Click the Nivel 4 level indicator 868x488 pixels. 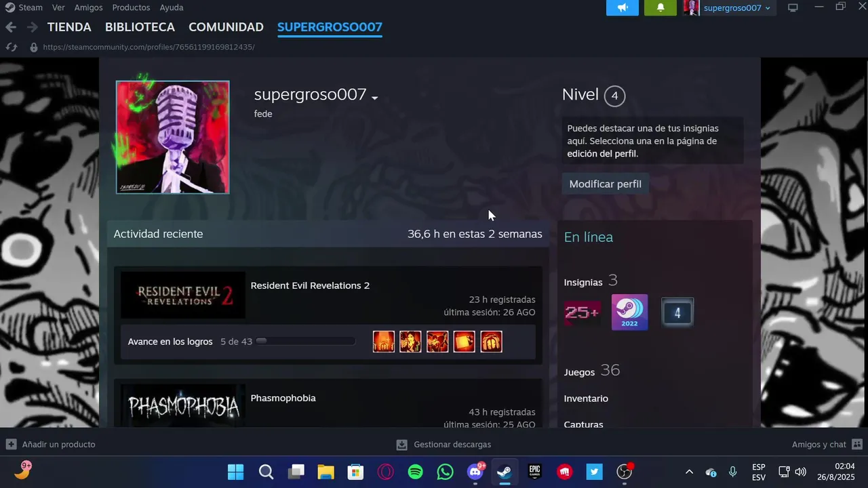593,95
